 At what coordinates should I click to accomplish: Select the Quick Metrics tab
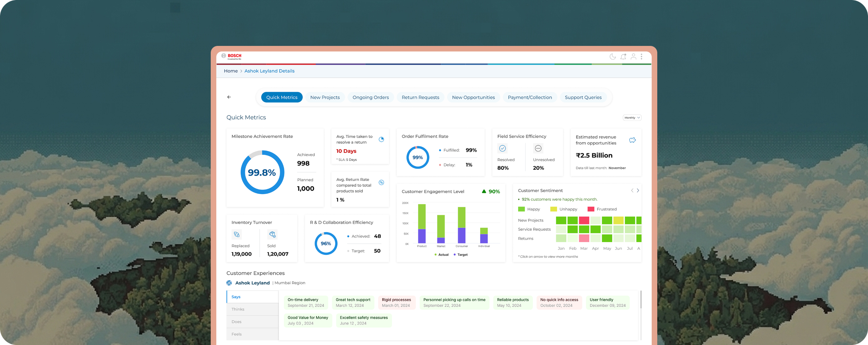coord(282,97)
